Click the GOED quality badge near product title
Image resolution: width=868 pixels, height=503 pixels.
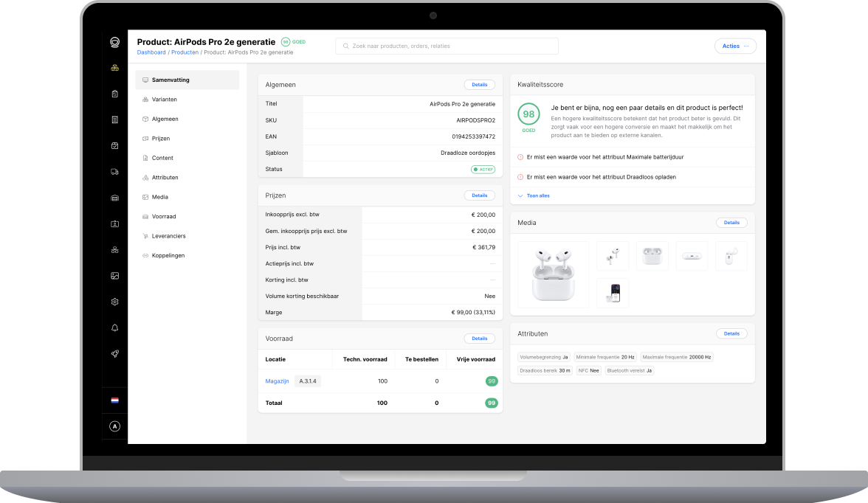293,42
